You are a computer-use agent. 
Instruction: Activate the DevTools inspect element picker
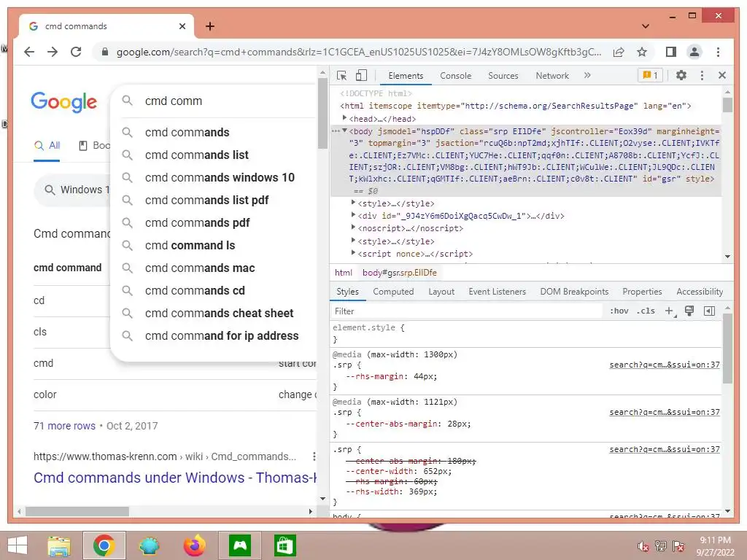coord(341,75)
